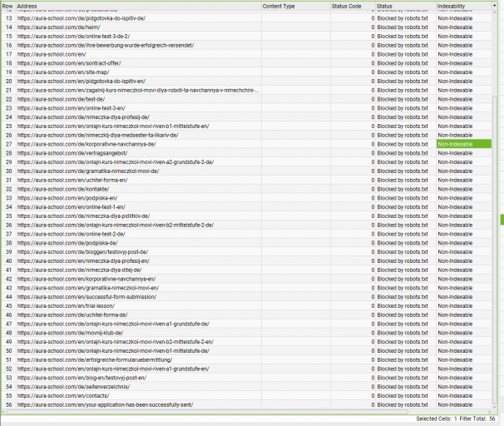Select the nimeczka-dlya-ditej-de address
504x426 pixels.
click(x=79, y=270)
